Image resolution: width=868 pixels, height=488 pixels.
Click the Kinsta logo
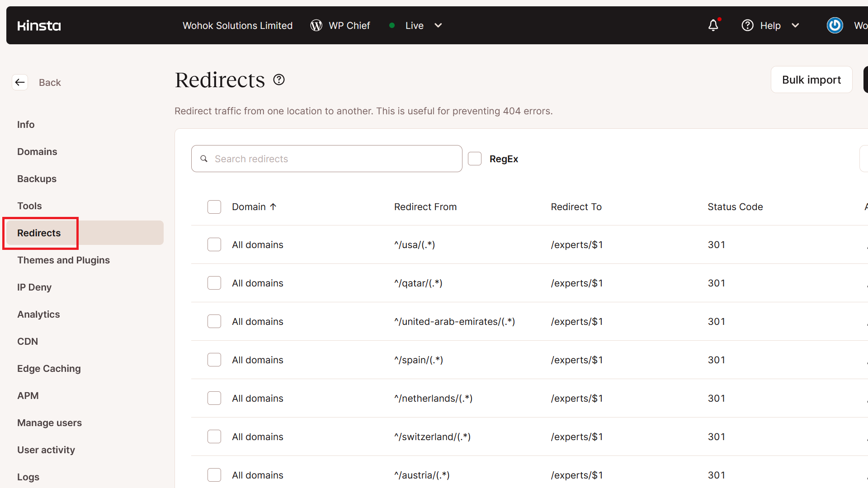click(39, 26)
